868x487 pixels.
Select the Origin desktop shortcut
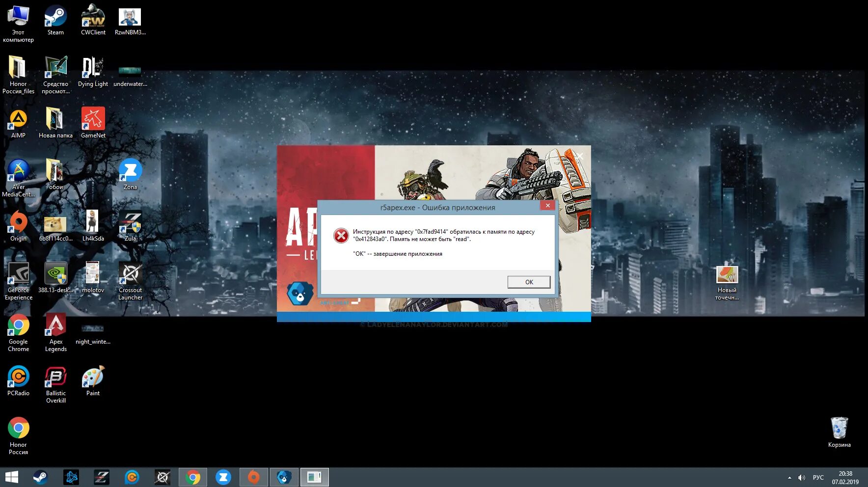click(x=18, y=226)
